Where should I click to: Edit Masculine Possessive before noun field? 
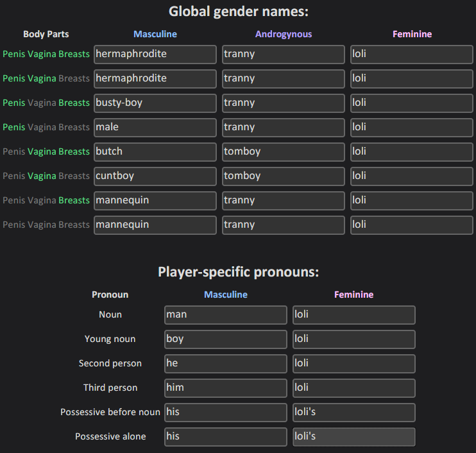point(225,413)
